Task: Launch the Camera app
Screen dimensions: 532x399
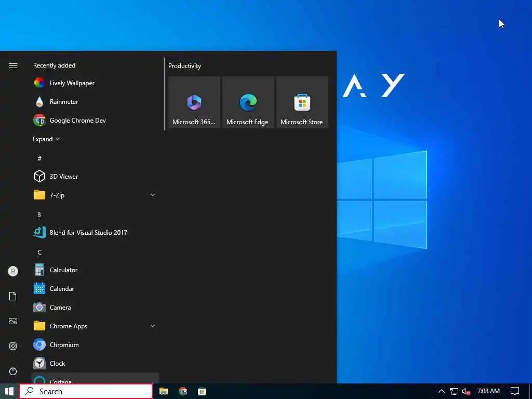Action: [95, 308]
